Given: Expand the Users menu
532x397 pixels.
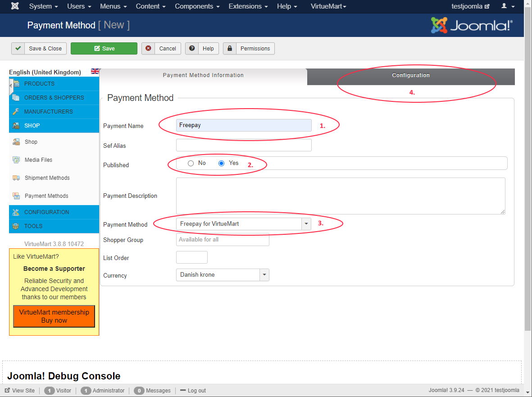Looking at the screenshot, I should (79, 6).
